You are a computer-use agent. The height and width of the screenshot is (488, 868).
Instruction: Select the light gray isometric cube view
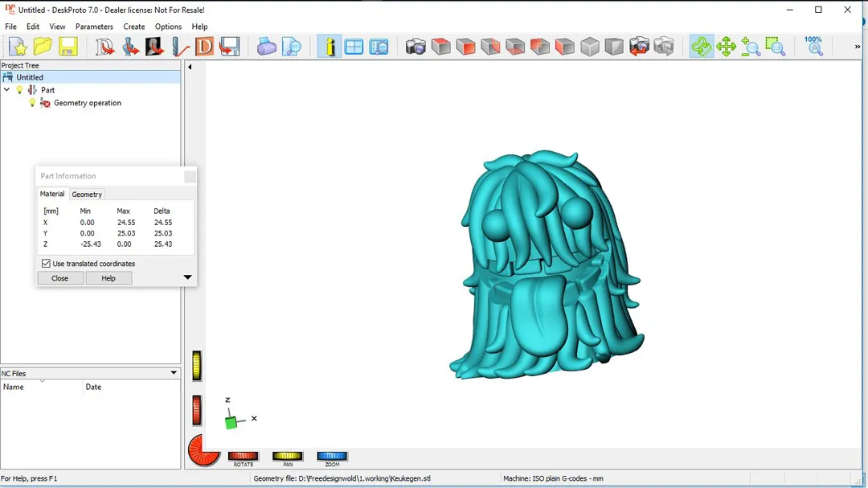point(590,47)
